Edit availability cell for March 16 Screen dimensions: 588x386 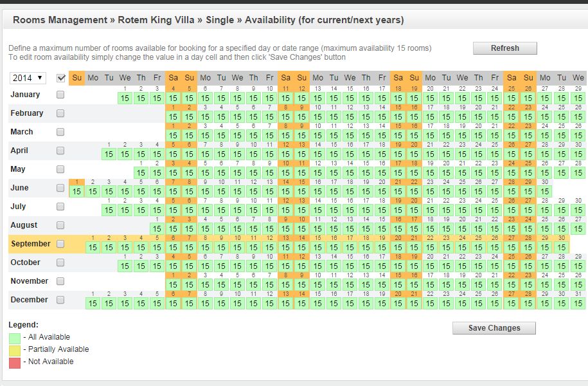[x=414, y=136]
